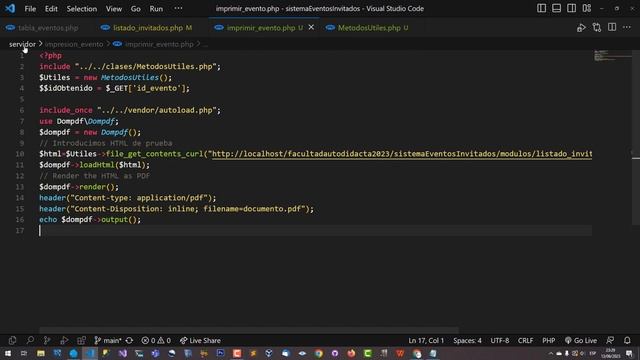Viewport: 640px width, 360px height.
Task: Open Task View on the taskbar
Action: (x=24, y=353)
